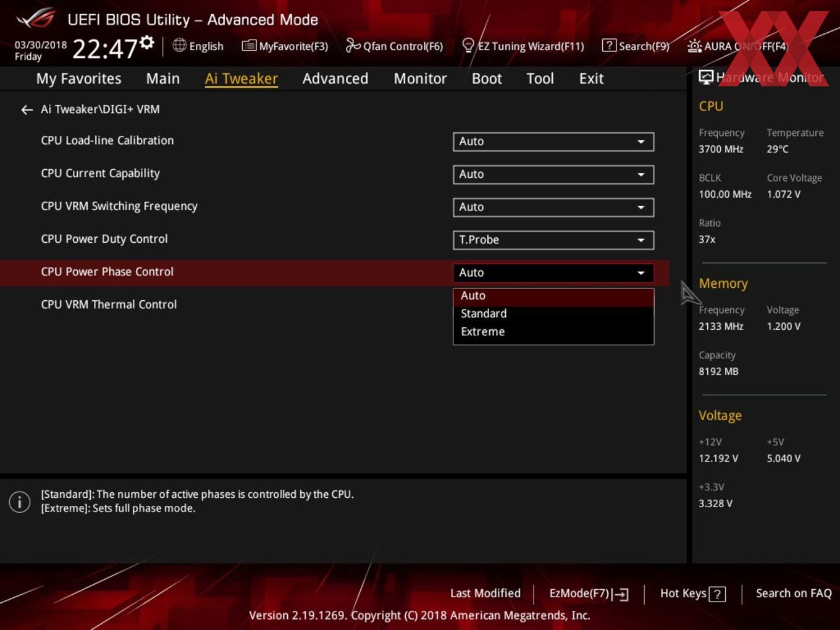Screen dimensions: 840x630
Task: Click the ROG logo icon
Action: [x=35, y=18]
